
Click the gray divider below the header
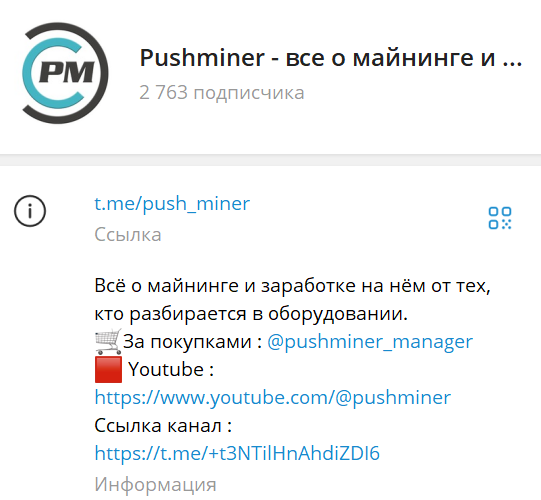(x=270, y=160)
